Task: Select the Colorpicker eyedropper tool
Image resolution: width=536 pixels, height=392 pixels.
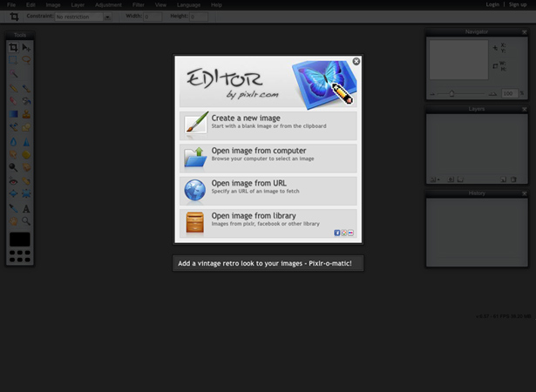Action: click(13, 208)
